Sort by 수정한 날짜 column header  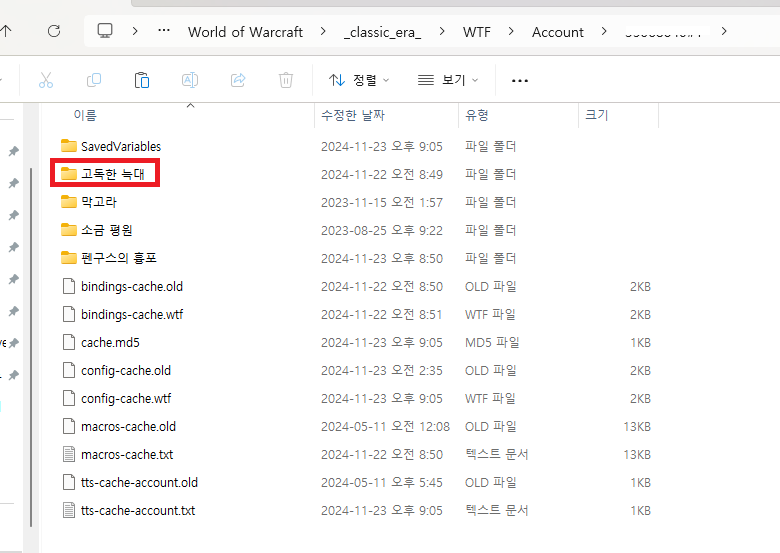tap(353, 115)
